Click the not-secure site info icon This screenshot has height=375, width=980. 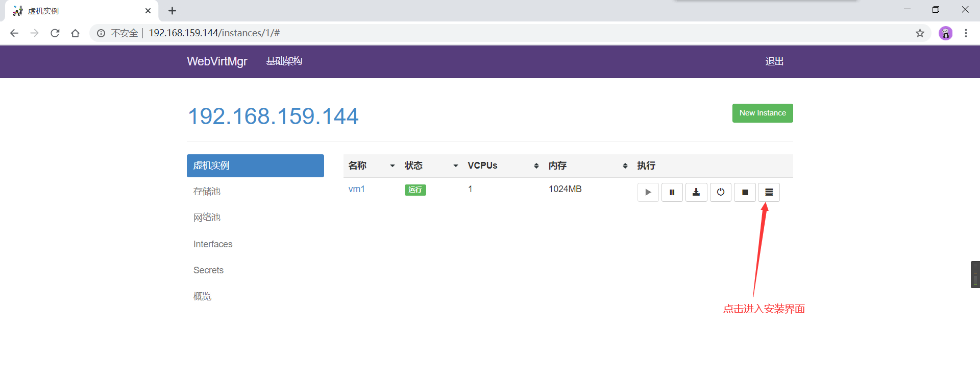(101, 33)
